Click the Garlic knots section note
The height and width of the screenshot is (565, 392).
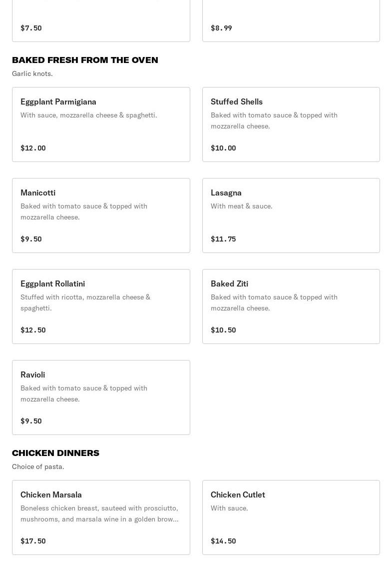click(x=32, y=73)
